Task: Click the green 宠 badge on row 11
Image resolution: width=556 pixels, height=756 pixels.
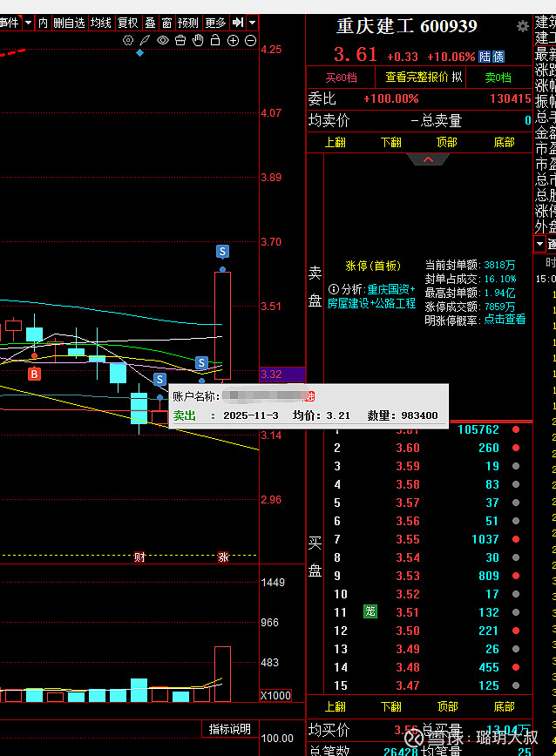Action: 370,611
